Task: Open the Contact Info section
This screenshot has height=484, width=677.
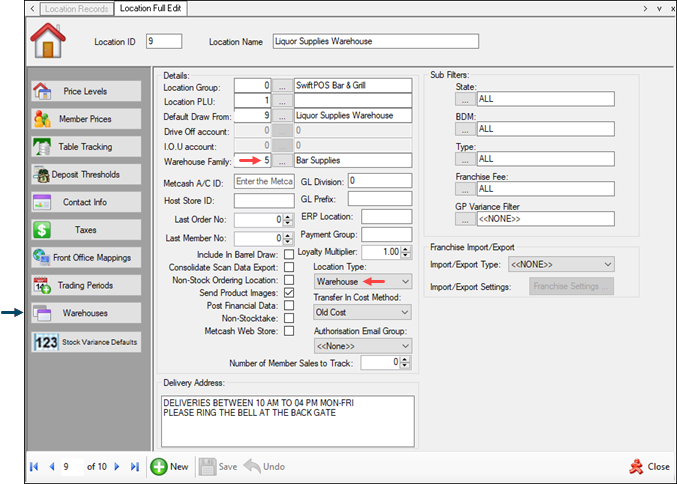Action: (86, 202)
